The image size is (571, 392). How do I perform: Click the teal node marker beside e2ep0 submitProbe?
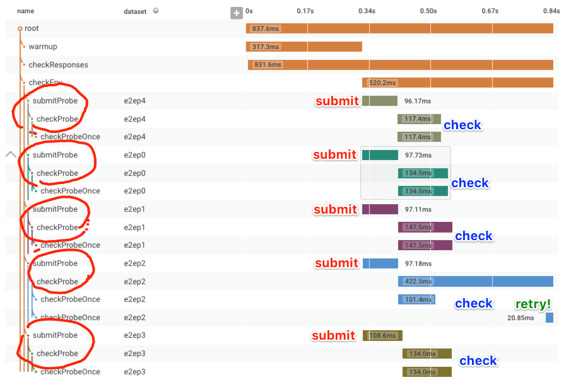27,154
